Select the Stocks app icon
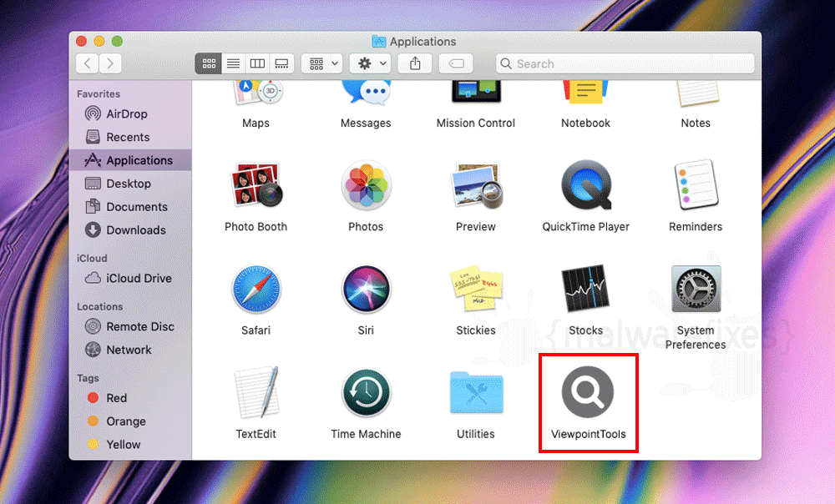The width and height of the screenshot is (835, 504). [x=585, y=288]
